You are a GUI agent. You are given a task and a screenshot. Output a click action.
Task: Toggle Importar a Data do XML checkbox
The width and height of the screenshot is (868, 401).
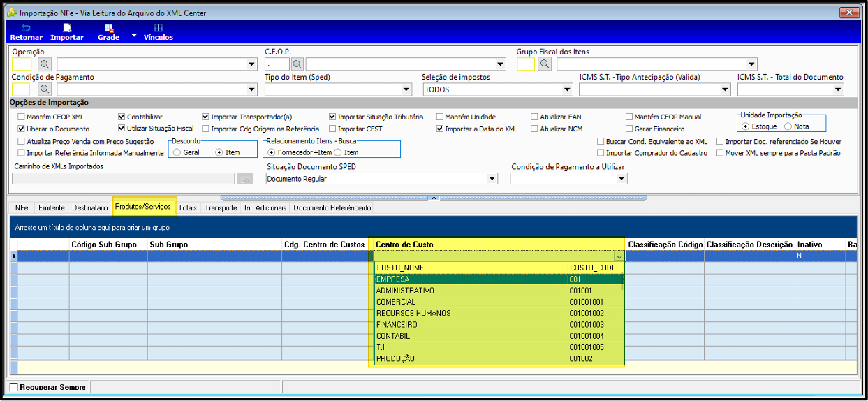[x=440, y=129]
